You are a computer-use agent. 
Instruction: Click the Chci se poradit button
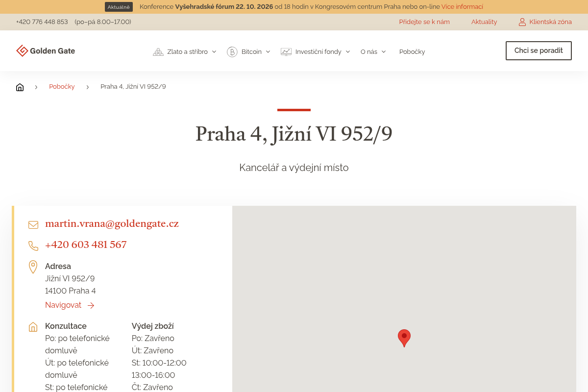[539, 50]
